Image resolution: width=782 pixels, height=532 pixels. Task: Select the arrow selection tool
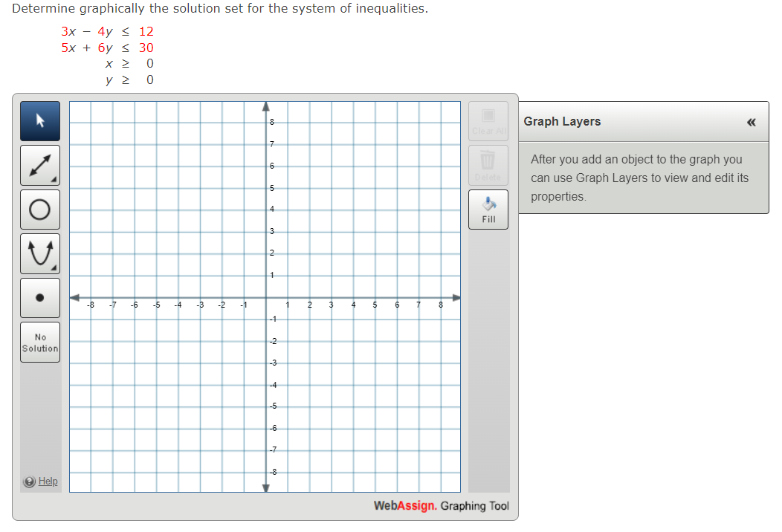39,121
